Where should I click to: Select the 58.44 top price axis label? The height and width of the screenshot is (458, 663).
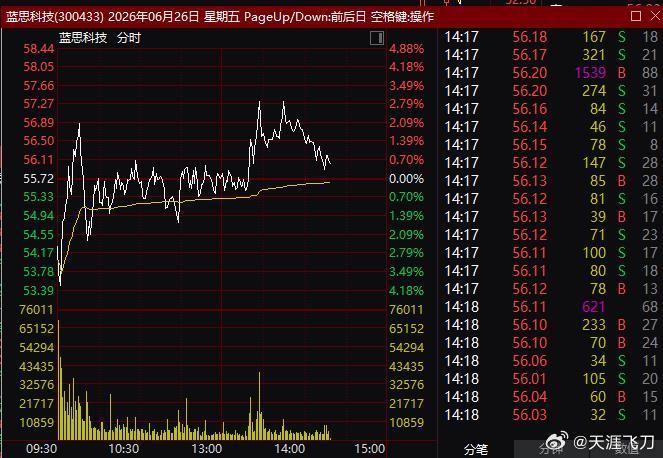pyautogui.click(x=38, y=49)
